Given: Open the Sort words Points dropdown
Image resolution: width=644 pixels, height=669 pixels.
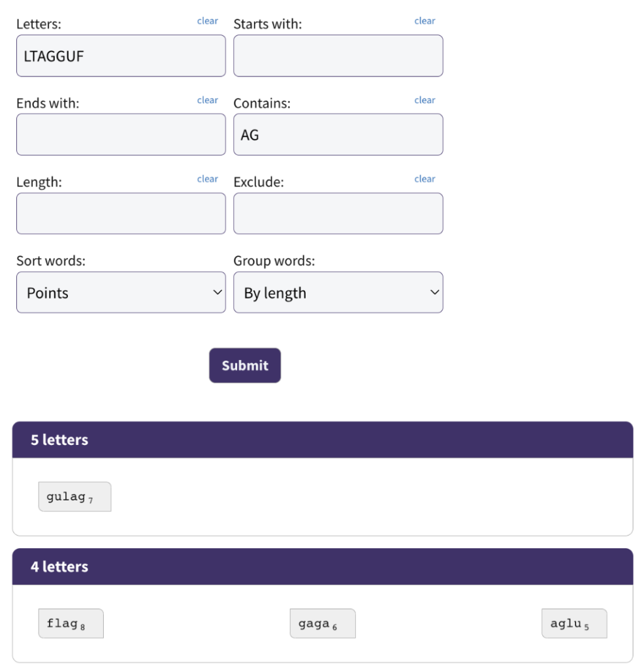Looking at the screenshot, I should click(x=121, y=292).
